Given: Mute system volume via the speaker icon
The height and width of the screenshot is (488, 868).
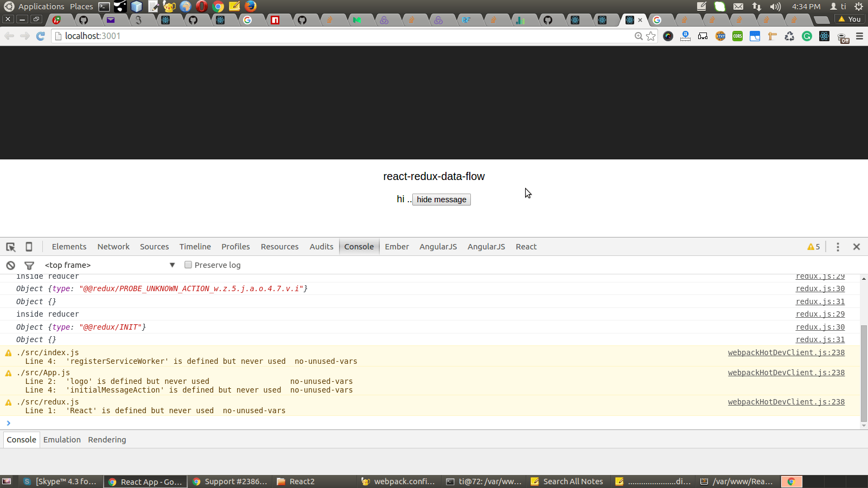Looking at the screenshot, I should [x=775, y=7].
